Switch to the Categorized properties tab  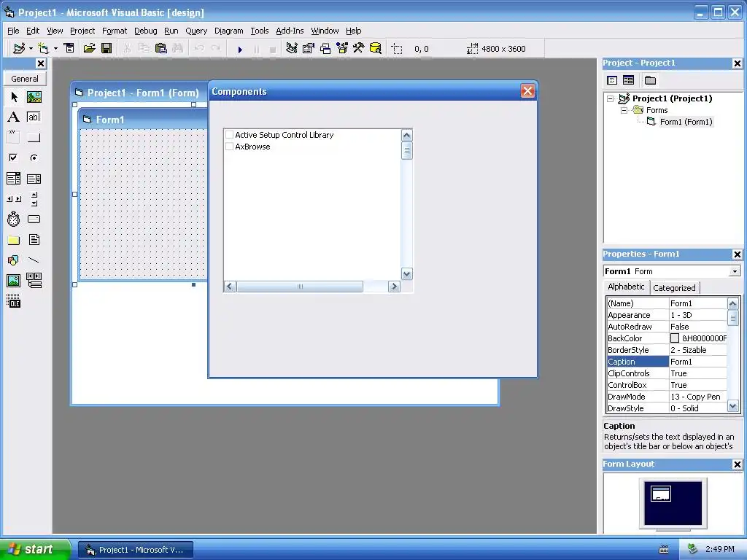click(x=674, y=287)
